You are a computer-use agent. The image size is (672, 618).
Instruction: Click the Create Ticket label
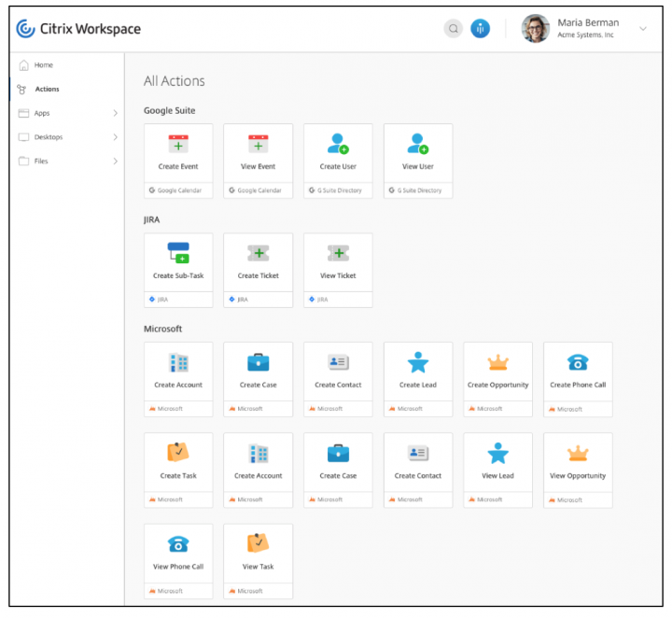258,275
